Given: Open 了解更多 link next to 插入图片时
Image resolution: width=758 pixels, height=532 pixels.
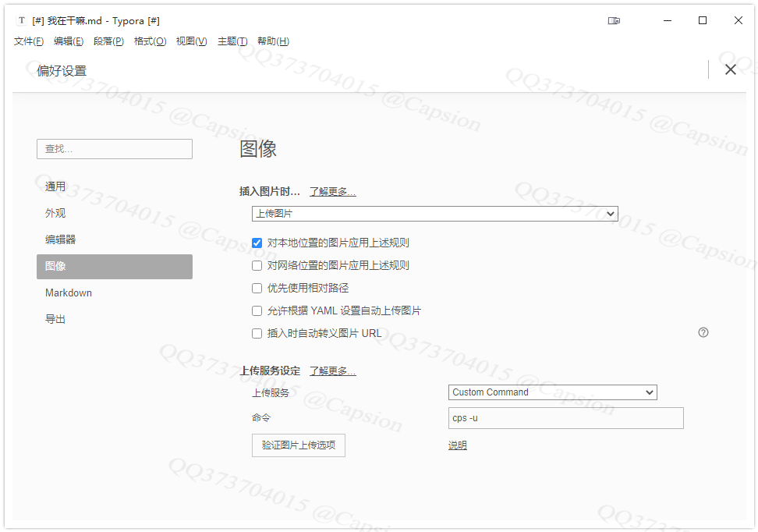Looking at the screenshot, I should [332, 192].
